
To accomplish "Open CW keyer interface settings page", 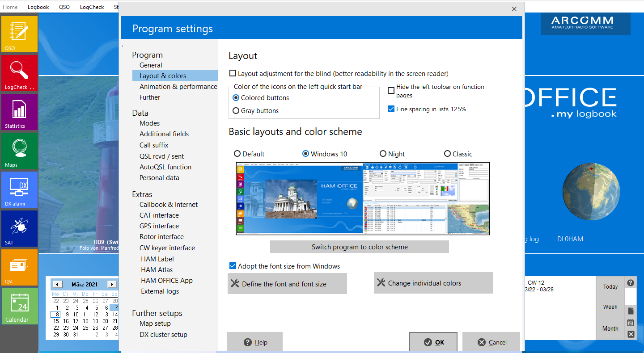I will pyautogui.click(x=167, y=248).
